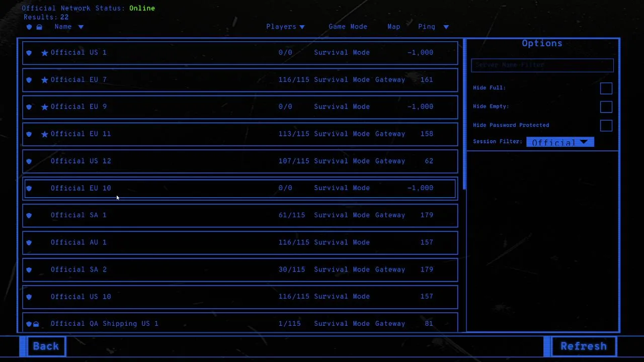
Task: Click the favorite star on Official EU 11
Action: pos(45,134)
